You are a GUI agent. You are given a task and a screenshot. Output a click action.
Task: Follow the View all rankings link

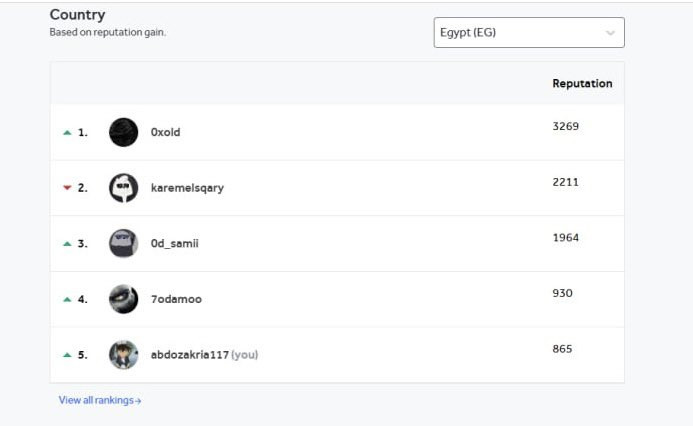[x=100, y=400]
